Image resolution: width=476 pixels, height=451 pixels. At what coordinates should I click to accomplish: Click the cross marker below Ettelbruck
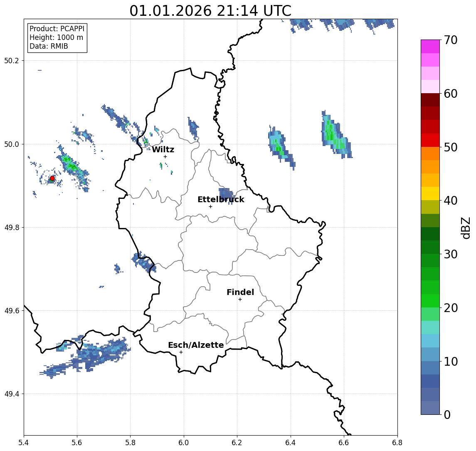click(x=210, y=207)
